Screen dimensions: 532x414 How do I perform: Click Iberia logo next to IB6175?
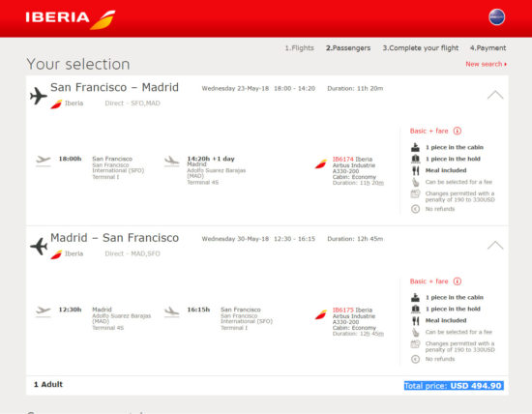pos(320,314)
